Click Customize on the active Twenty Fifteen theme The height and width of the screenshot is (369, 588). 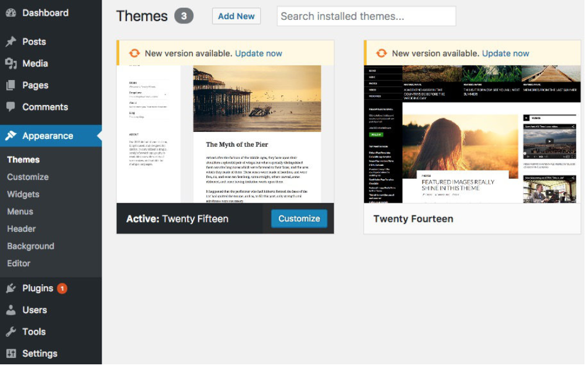[x=299, y=218]
